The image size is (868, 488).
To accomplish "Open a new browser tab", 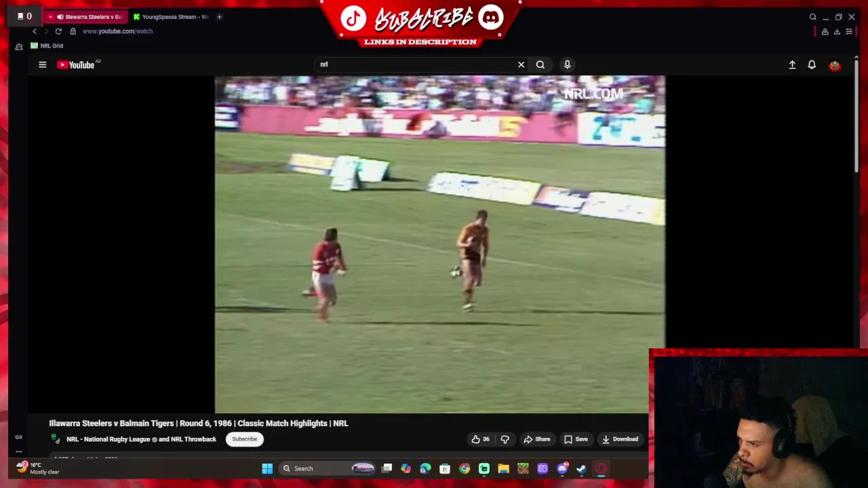I will point(219,17).
